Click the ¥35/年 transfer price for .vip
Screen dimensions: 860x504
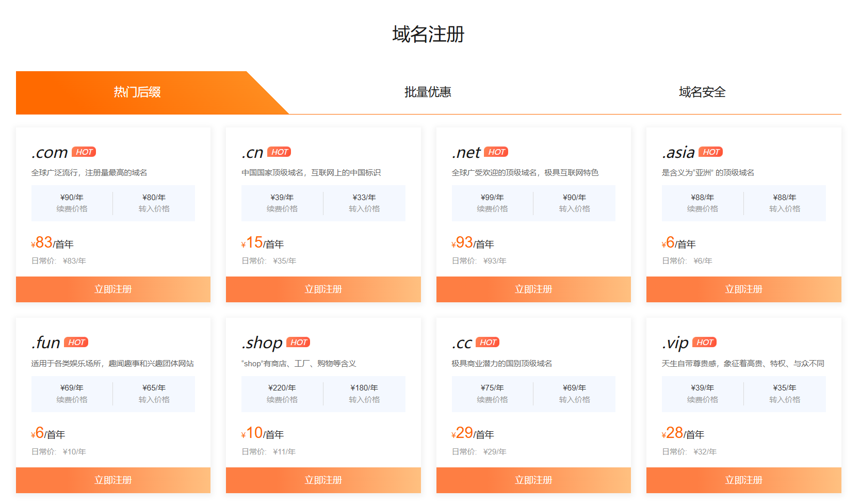tap(784, 388)
